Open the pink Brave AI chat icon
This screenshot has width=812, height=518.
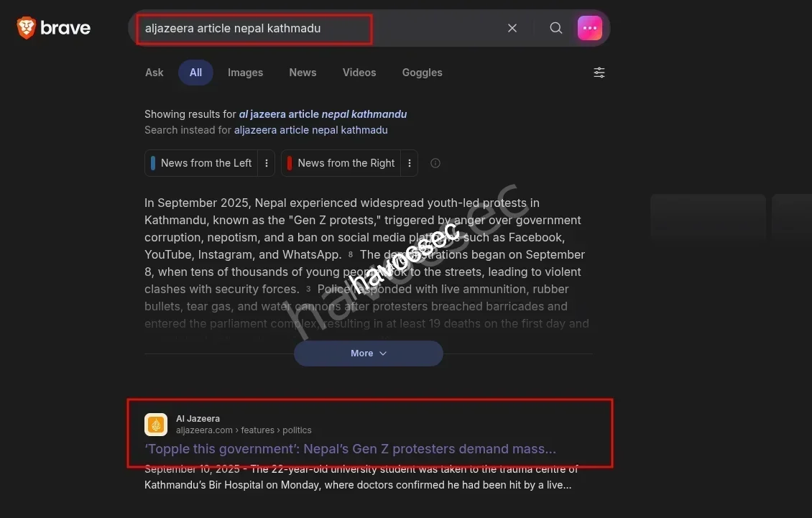point(590,28)
